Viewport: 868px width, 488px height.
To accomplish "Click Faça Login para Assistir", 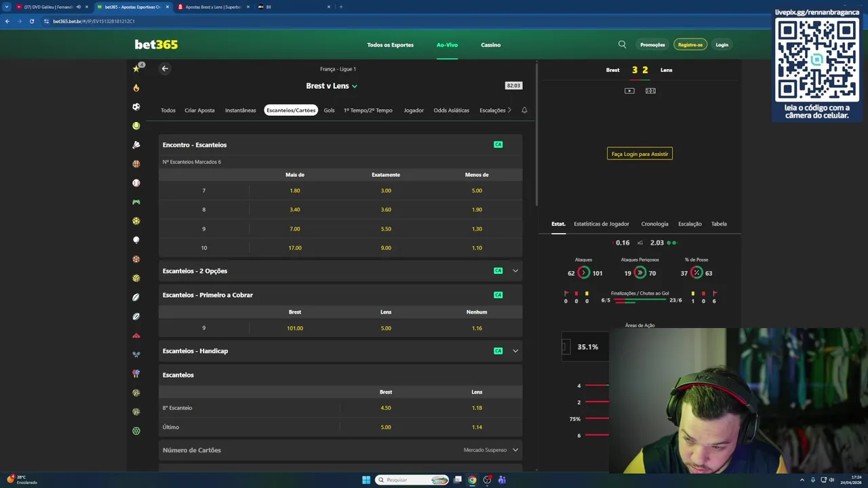I will coord(639,154).
